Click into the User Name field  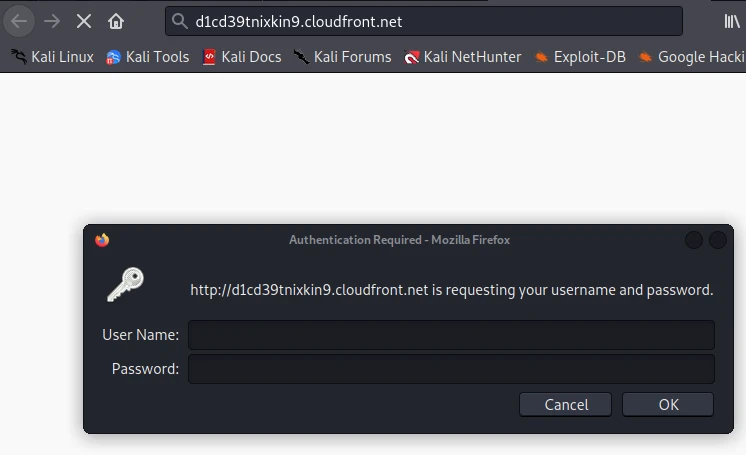(x=451, y=334)
